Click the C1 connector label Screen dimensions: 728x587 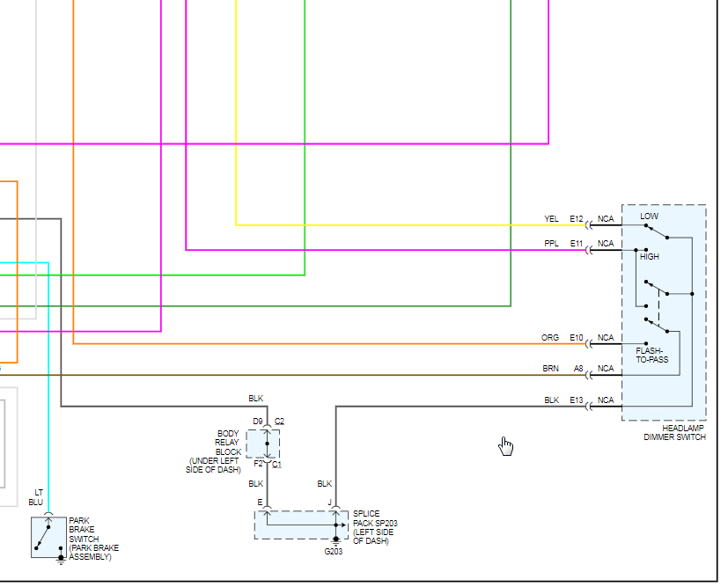(276, 465)
